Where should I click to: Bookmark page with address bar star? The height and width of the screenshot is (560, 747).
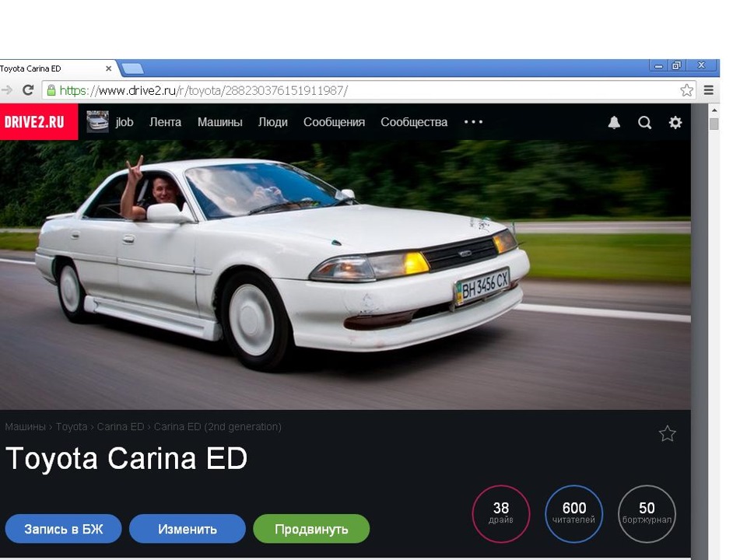click(686, 90)
